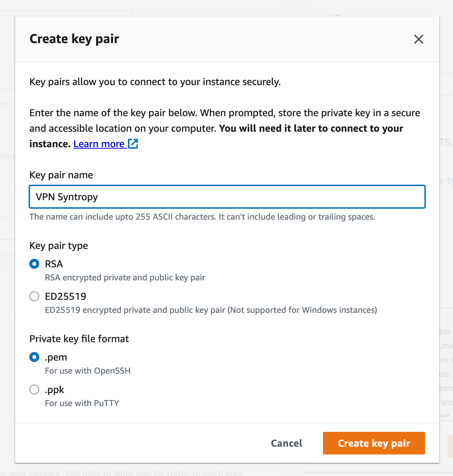Click the Key pair name label
Screen dimensions: 453x476
pos(61,175)
